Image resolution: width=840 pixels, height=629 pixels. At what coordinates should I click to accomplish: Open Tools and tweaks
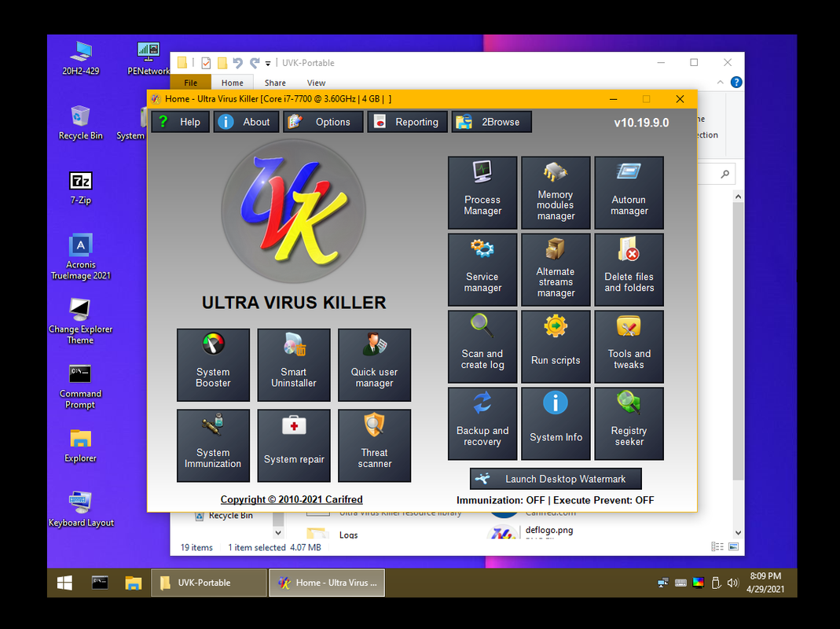coord(629,347)
